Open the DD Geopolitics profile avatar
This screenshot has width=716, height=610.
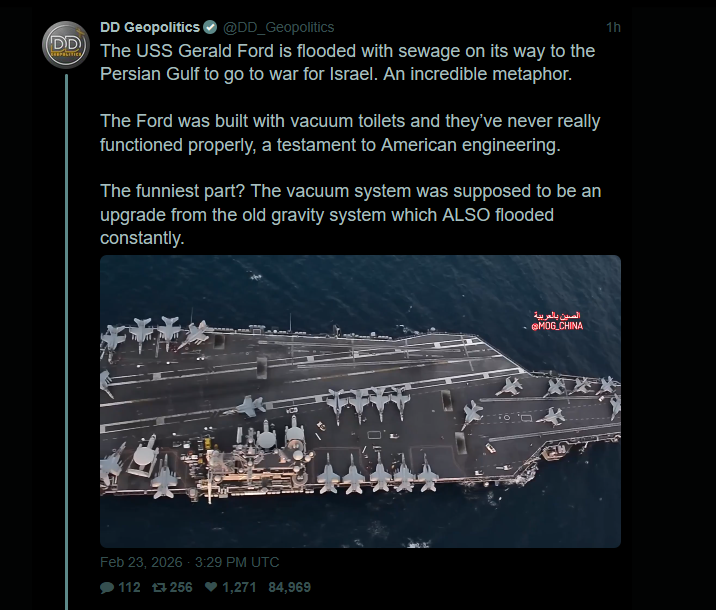66,46
